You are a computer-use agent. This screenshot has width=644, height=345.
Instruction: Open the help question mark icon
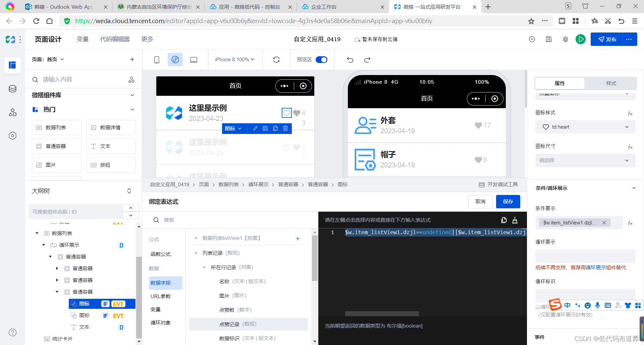point(12,332)
